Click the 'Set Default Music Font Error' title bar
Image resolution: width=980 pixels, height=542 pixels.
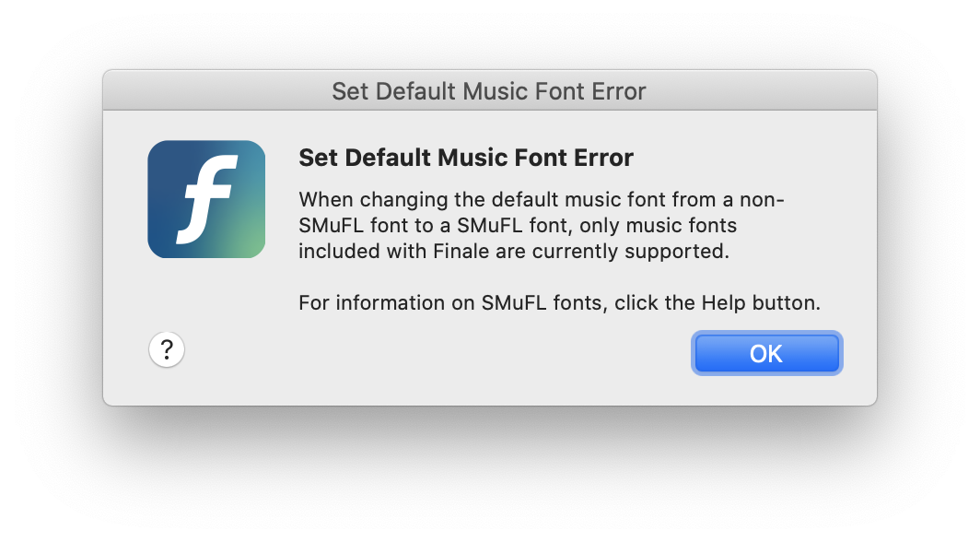click(489, 91)
